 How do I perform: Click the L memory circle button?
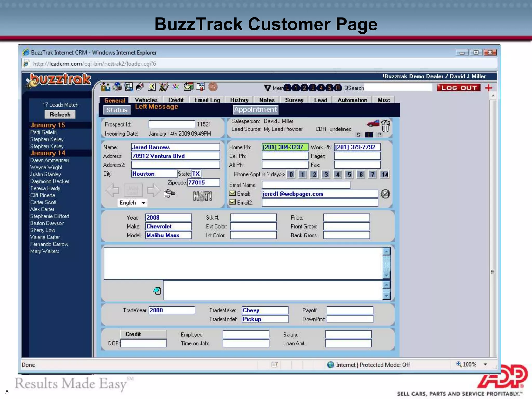(x=288, y=88)
